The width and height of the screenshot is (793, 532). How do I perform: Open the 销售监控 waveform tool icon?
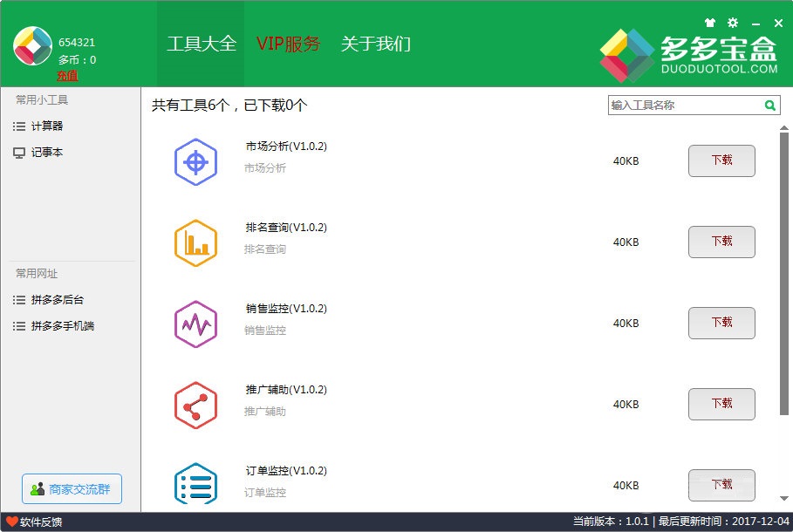pos(195,324)
